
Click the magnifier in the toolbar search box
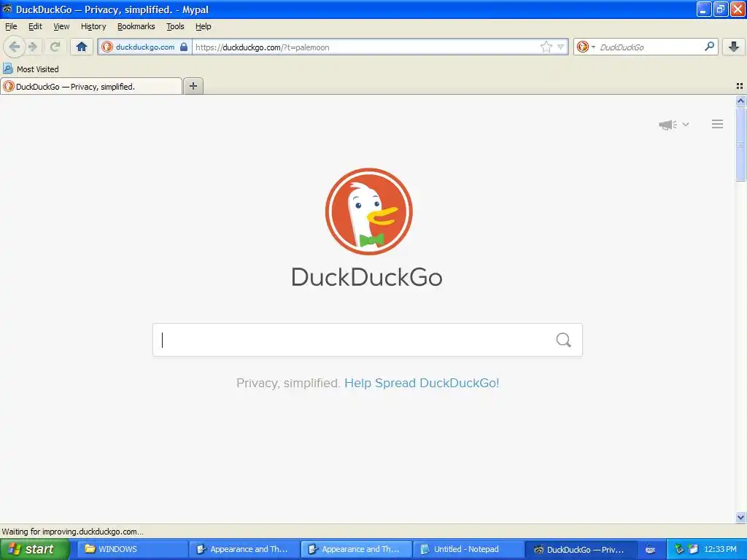tap(709, 47)
